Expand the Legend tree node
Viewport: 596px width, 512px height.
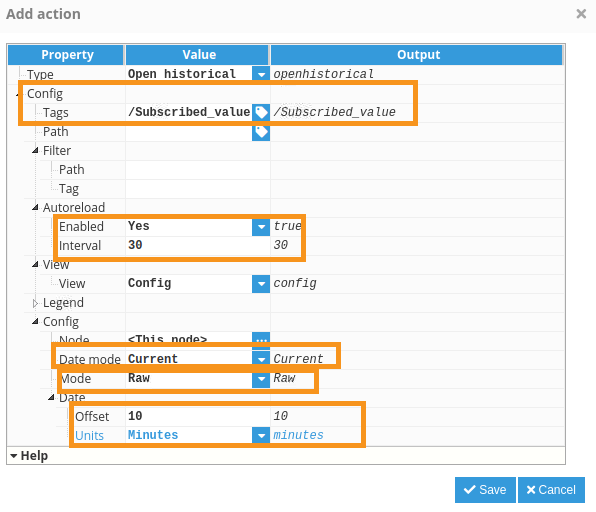[35, 303]
